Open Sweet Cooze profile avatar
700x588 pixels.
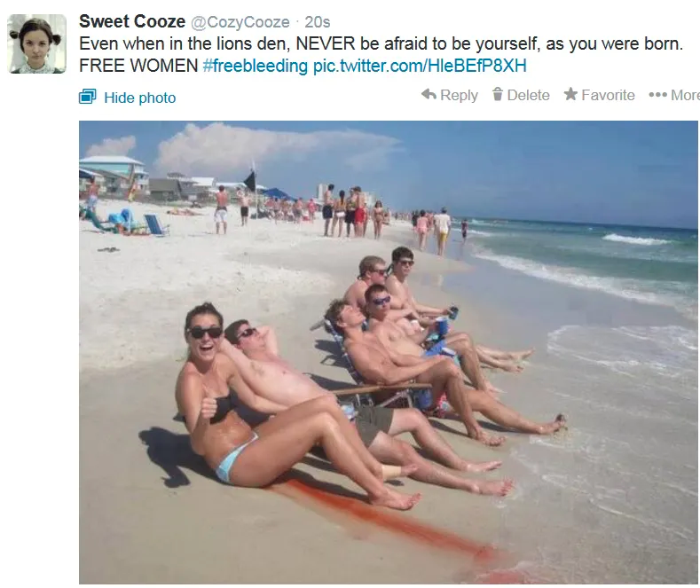pos(37,43)
